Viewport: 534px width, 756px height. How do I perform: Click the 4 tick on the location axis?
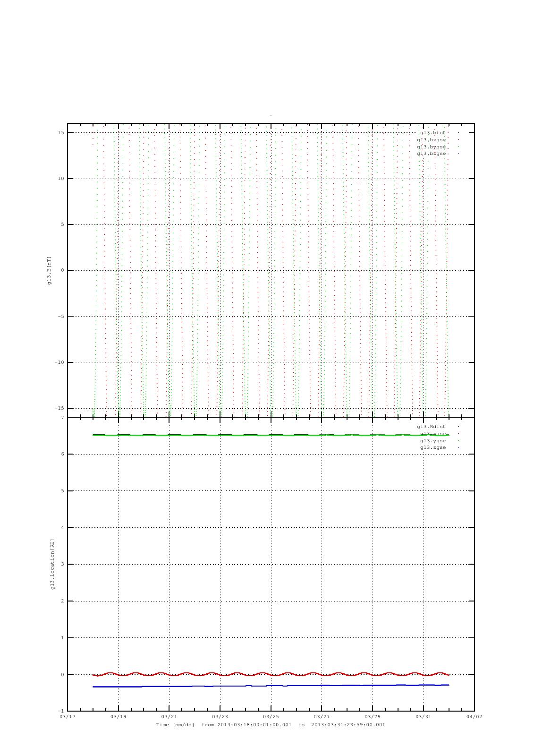[x=62, y=528]
